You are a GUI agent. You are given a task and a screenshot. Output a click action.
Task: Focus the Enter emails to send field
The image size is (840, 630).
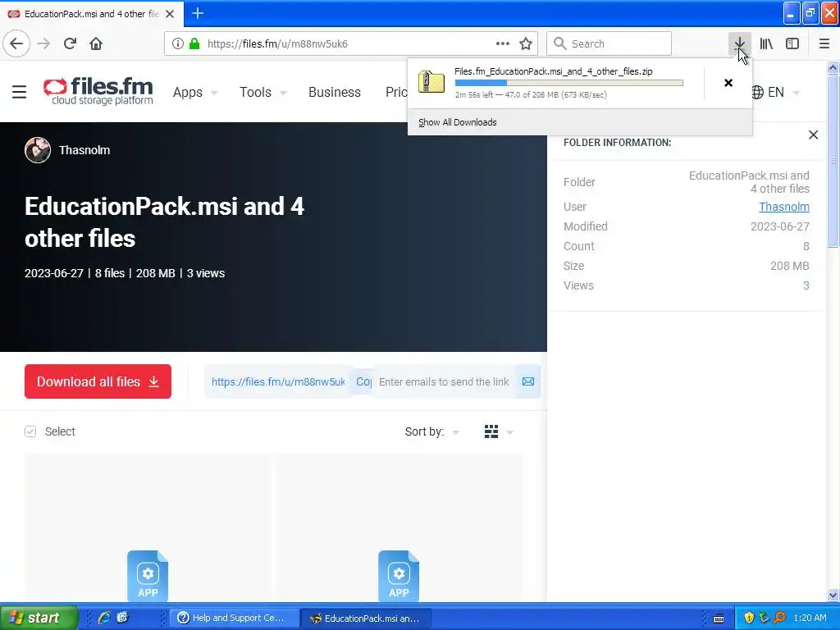[444, 381]
